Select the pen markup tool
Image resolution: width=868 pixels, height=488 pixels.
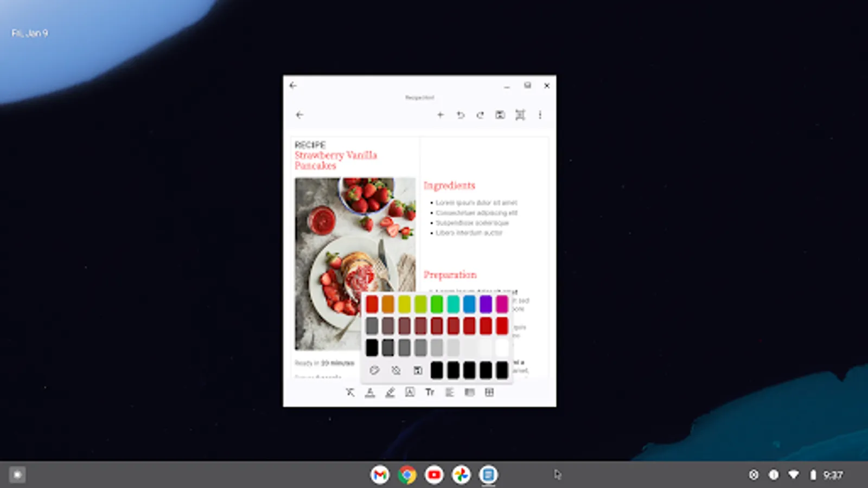pyautogui.click(x=390, y=392)
